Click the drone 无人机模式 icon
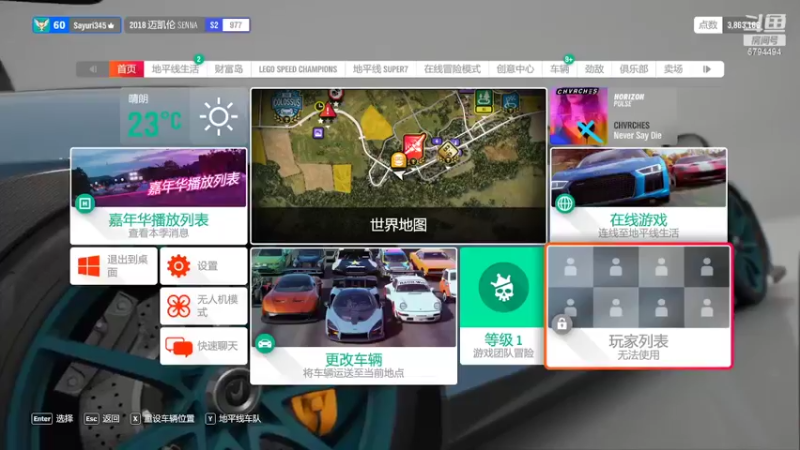 [179, 306]
